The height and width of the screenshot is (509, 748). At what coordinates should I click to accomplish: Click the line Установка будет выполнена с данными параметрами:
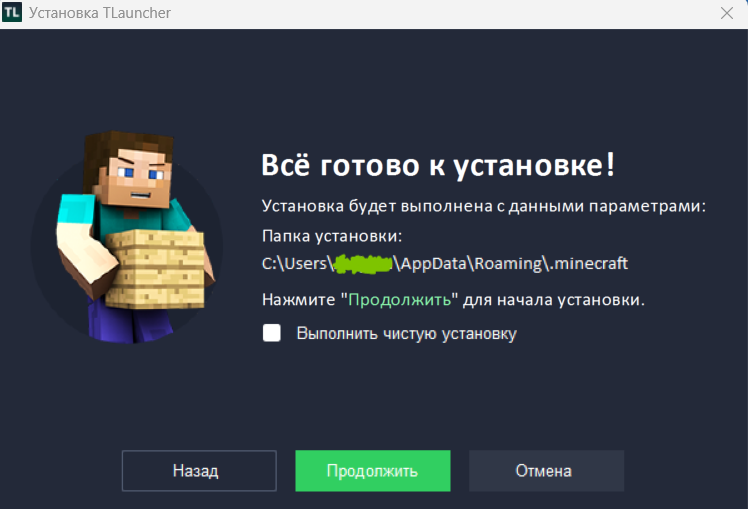click(484, 206)
